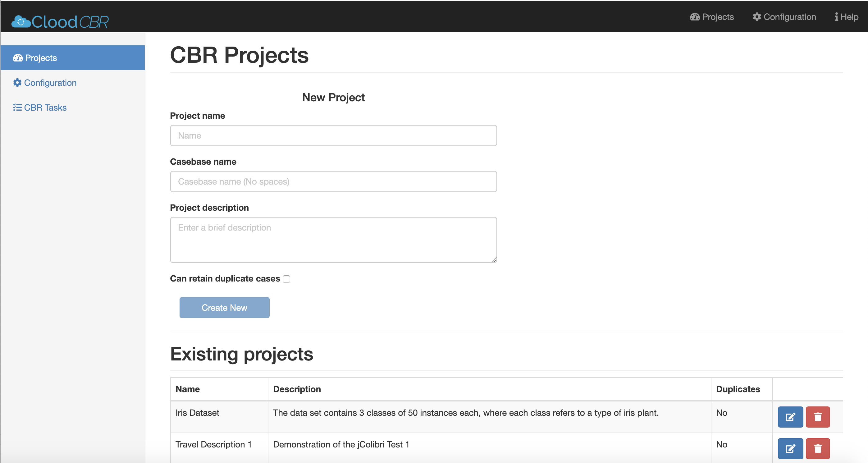
Task: Open Configuration in the top navigation bar
Action: pos(789,17)
